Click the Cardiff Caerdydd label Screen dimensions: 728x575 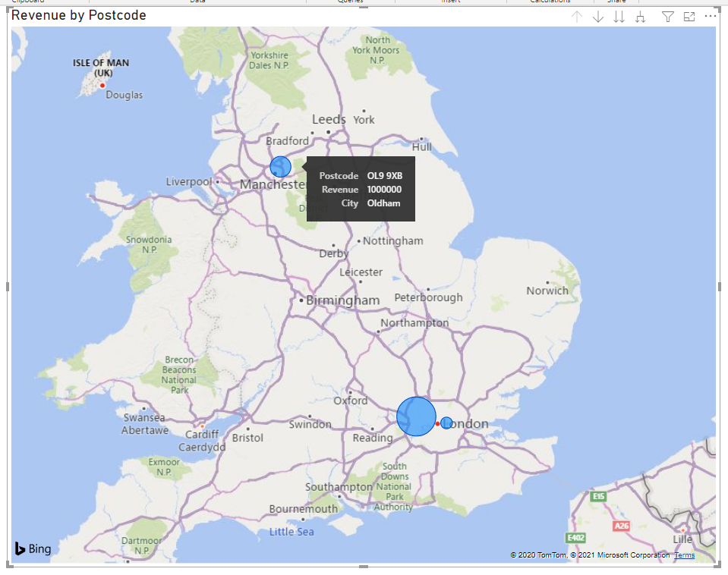pos(202,441)
